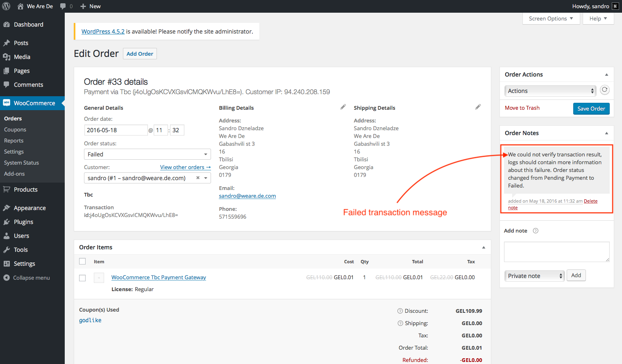Open Coupons submenu item
This screenshot has width=622, height=364.
[15, 129]
